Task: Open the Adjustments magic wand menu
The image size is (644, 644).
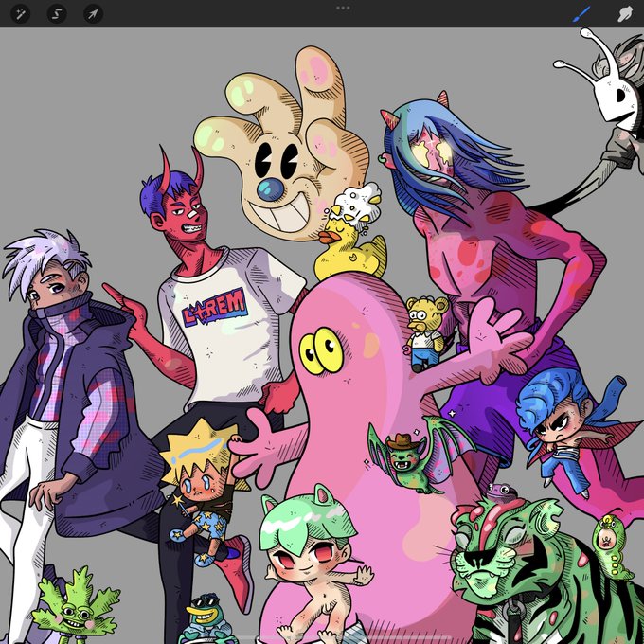Action: tap(20, 14)
